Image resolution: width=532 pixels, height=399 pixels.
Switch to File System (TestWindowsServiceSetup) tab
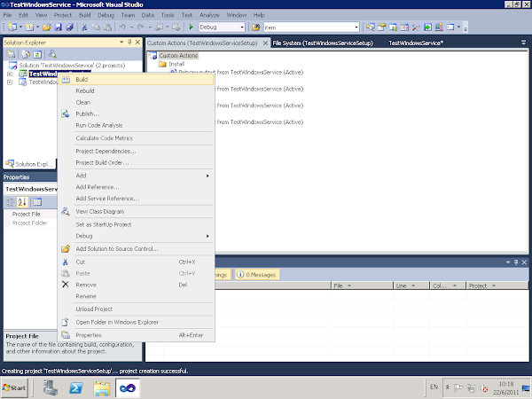coord(323,43)
